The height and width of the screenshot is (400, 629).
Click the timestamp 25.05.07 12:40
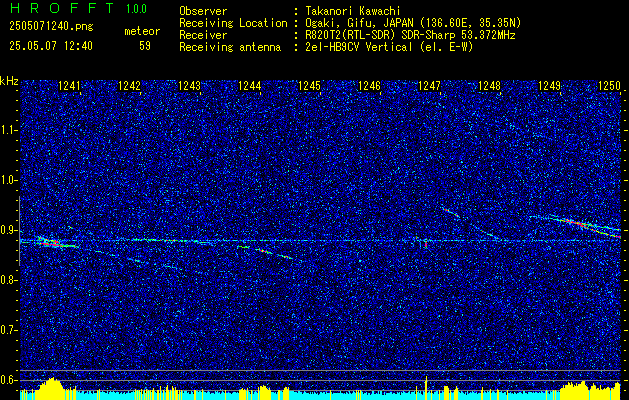(51, 46)
